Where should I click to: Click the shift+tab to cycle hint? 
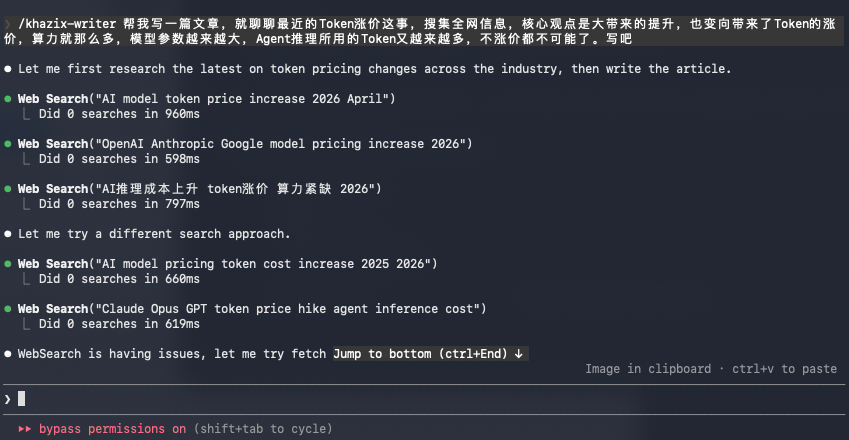point(263,429)
